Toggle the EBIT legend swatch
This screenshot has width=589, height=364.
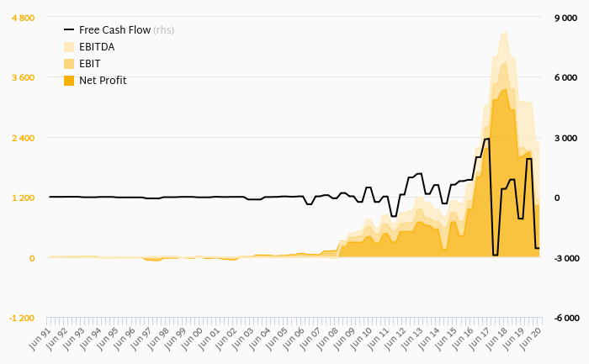(69, 64)
